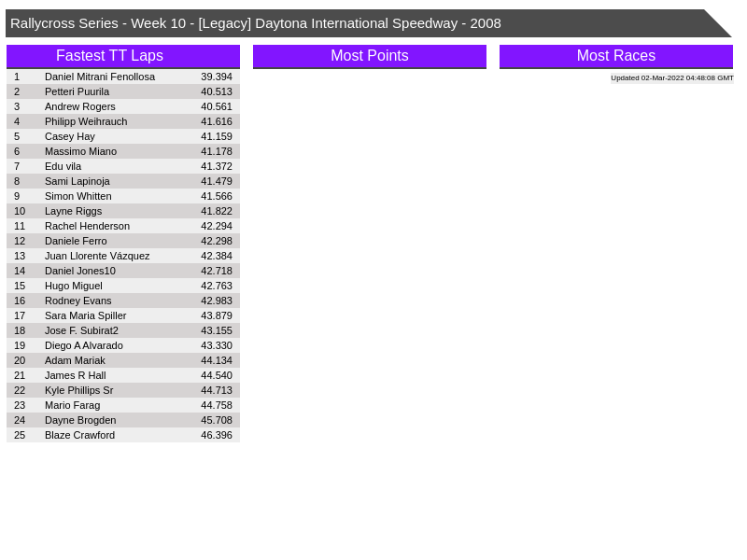Click rank number 20 beside Adam Mariak

[20, 360]
